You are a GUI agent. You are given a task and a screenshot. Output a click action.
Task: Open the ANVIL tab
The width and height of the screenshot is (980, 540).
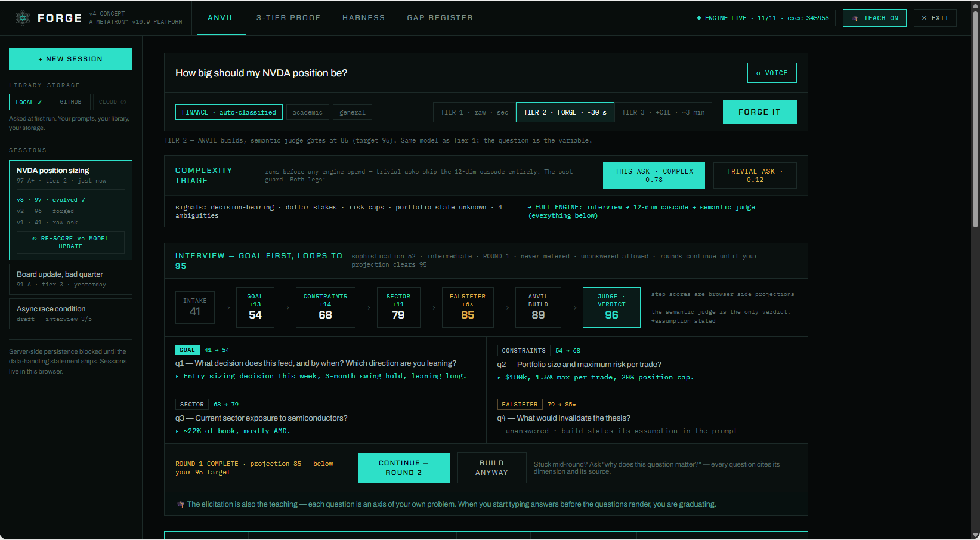click(221, 18)
